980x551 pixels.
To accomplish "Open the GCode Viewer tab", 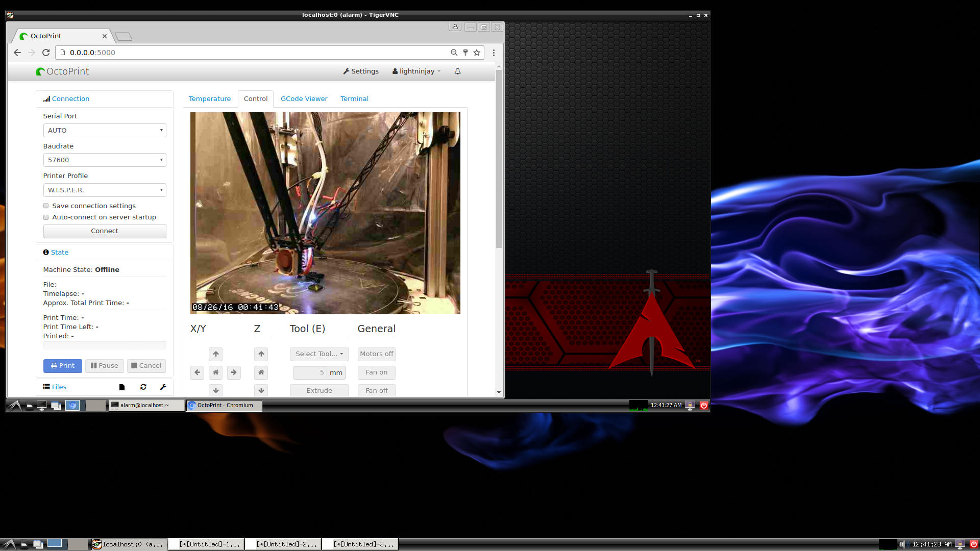I will 304,99.
